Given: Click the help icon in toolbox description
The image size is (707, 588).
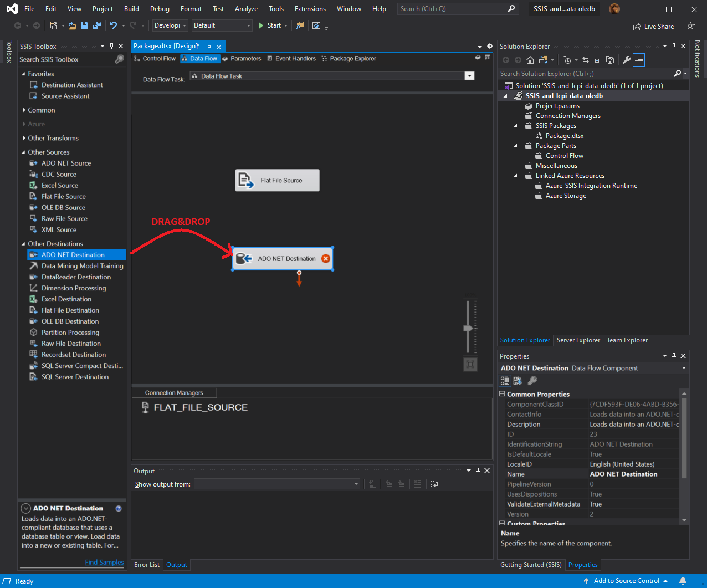Looking at the screenshot, I should tap(119, 508).
